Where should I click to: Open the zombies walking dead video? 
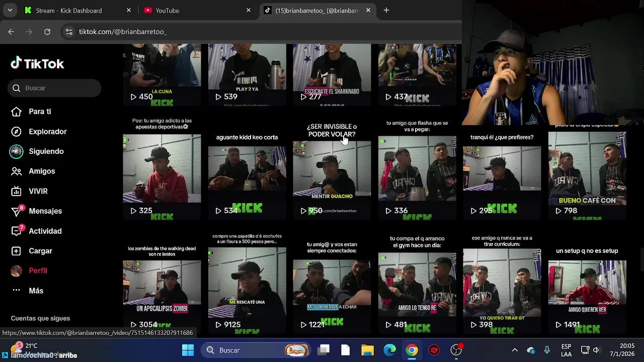coord(162,283)
